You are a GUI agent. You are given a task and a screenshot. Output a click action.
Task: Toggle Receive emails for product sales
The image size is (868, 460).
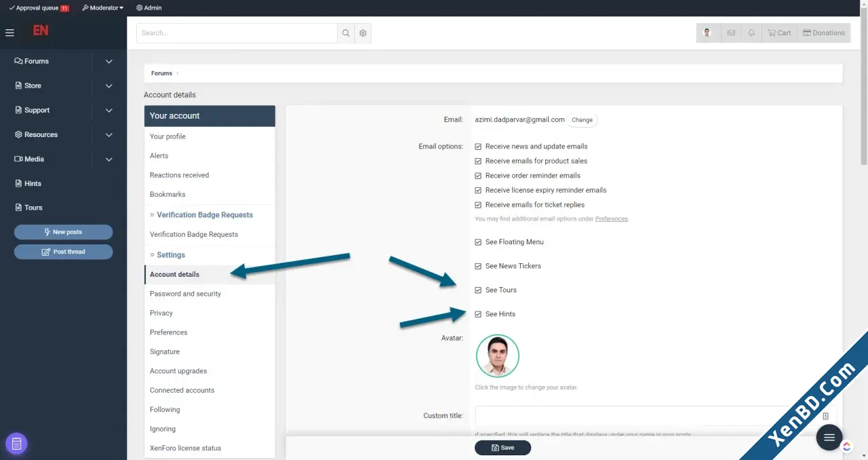click(x=478, y=161)
